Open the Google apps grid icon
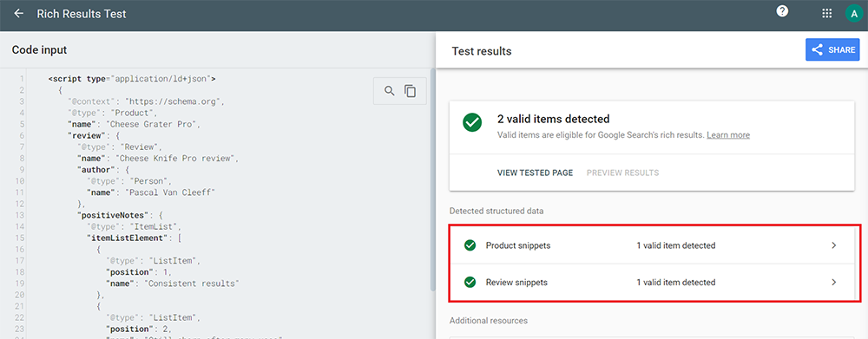 click(827, 14)
